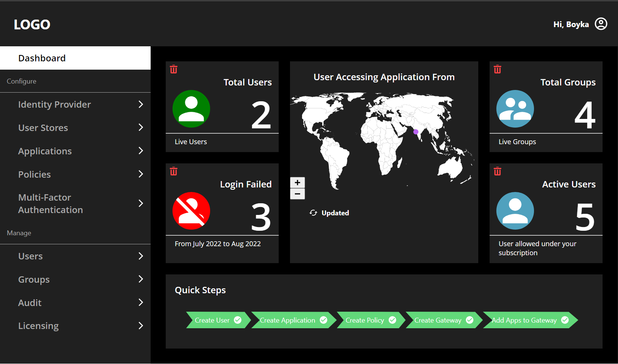Zoom out of the map with minus button

pos(298,193)
